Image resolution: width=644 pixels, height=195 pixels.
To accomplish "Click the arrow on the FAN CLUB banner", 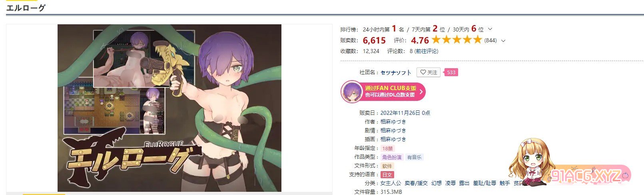I will point(421,92).
